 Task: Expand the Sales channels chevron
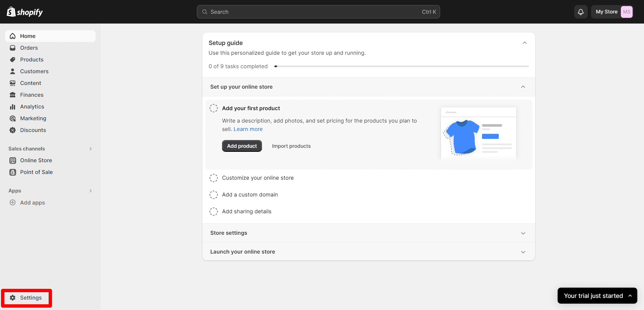(90, 148)
